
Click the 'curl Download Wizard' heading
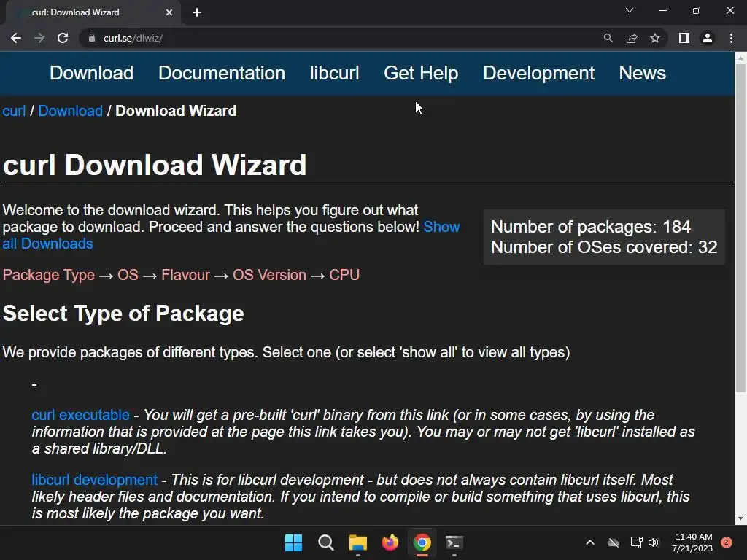point(155,165)
